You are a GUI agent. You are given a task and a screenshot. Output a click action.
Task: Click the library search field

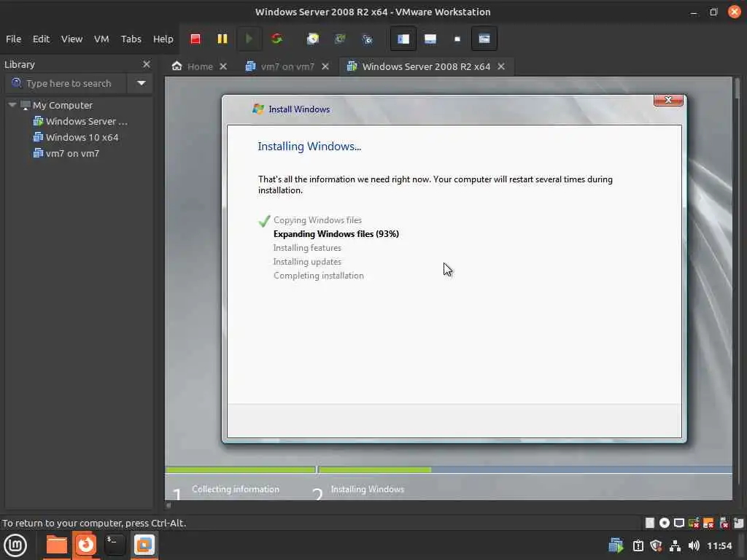[x=66, y=83]
